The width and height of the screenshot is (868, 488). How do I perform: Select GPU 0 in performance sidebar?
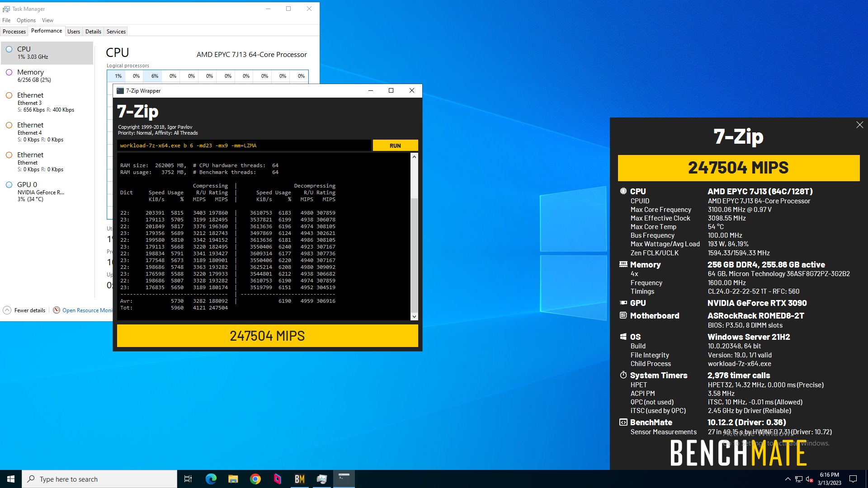point(47,192)
